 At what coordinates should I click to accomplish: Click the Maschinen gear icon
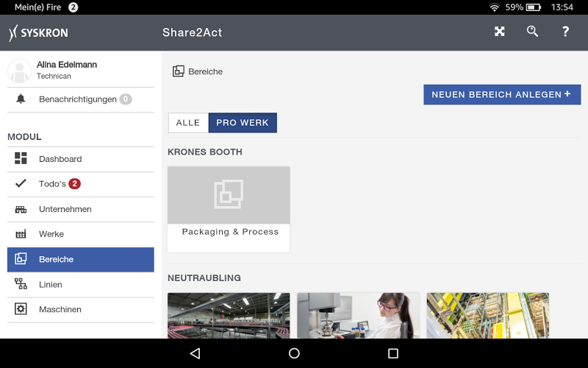tap(21, 309)
